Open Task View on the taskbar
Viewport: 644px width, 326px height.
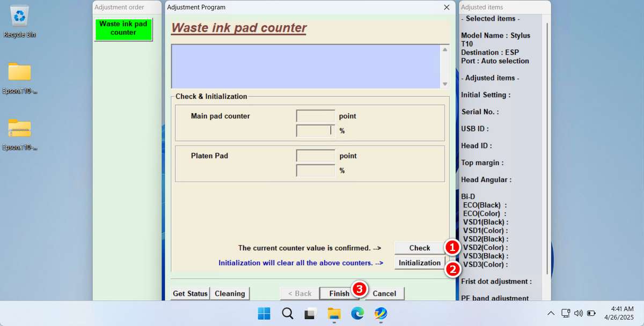[310, 313]
